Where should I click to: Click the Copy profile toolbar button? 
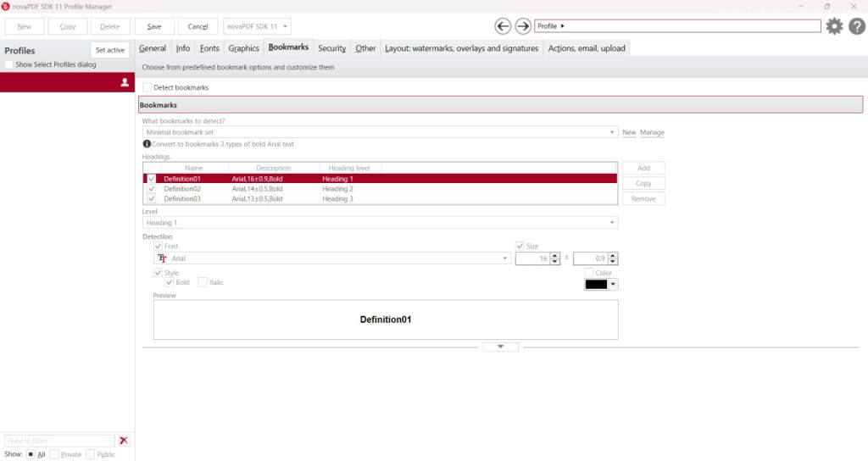[68, 26]
